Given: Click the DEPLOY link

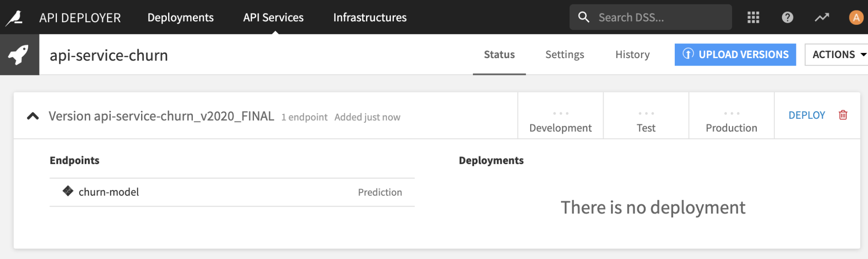Looking at the screenshot, I should point(806,115).
